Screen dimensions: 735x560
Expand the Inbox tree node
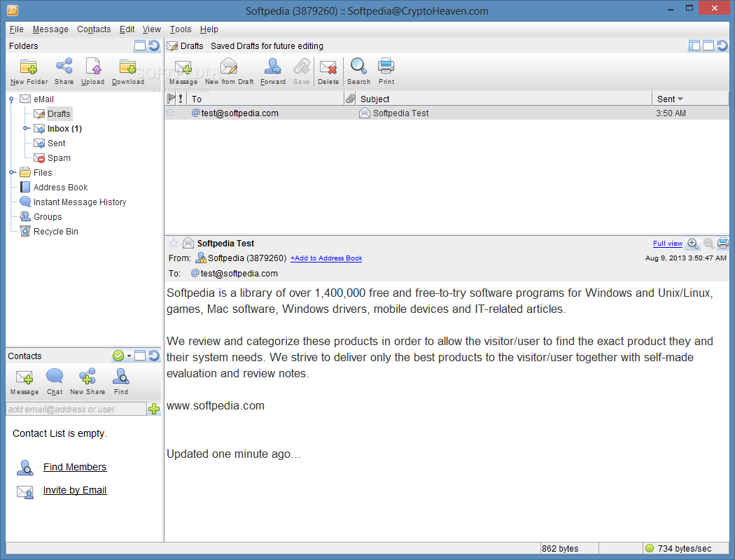tap(27, 128)
